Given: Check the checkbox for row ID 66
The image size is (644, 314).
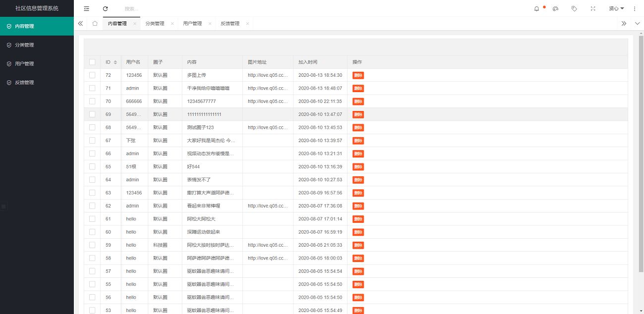Looking at the screenshot, I should tap(92, 154).
